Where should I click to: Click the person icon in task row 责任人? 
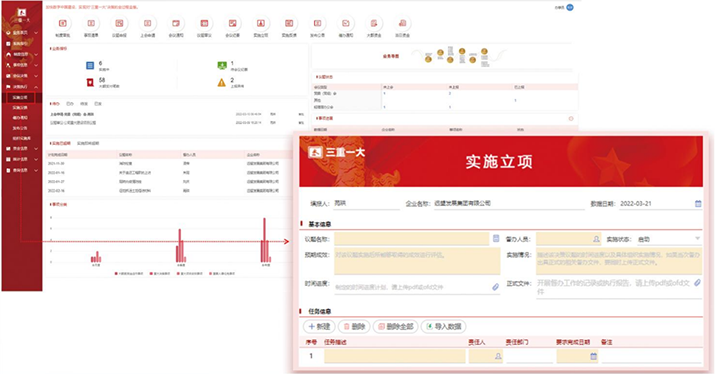(x=498, y=356)
